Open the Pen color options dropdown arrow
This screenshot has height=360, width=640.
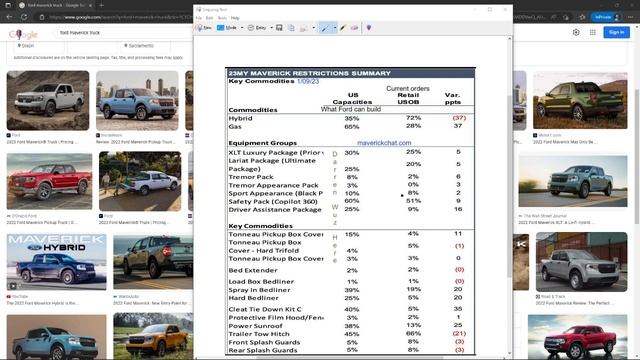click(335, 28)
